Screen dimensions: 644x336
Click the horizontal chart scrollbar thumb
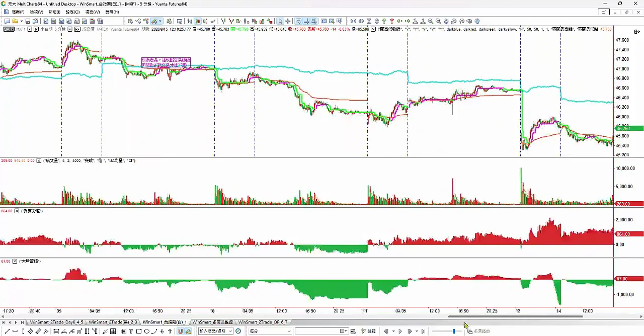515,316
